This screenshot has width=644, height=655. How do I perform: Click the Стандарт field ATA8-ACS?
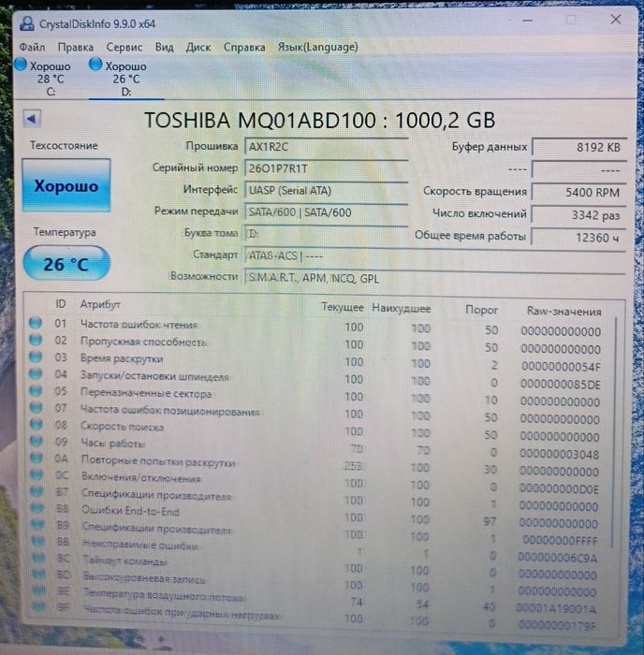(x=434, y=255)
